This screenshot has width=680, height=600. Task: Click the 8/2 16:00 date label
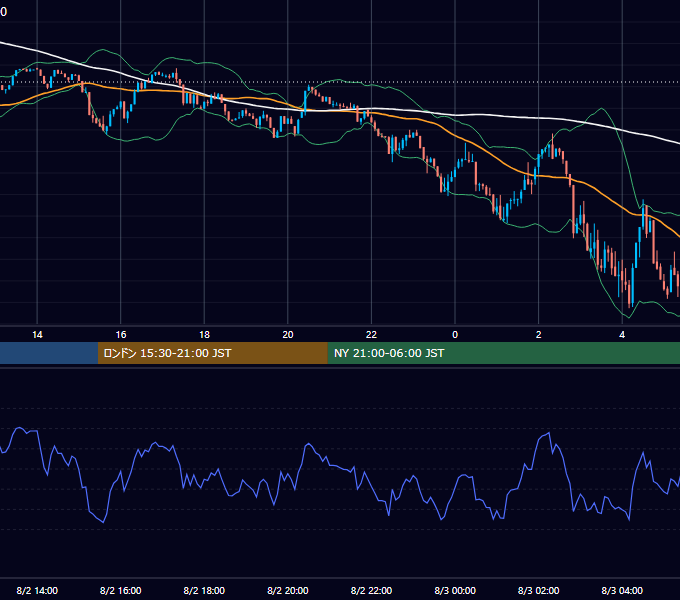[121, 590]
